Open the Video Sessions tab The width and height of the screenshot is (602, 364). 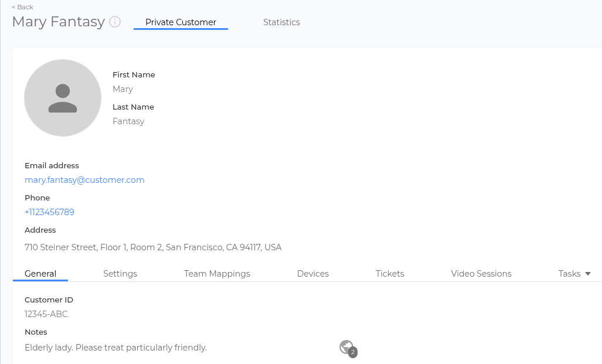(x=481, y=274)
